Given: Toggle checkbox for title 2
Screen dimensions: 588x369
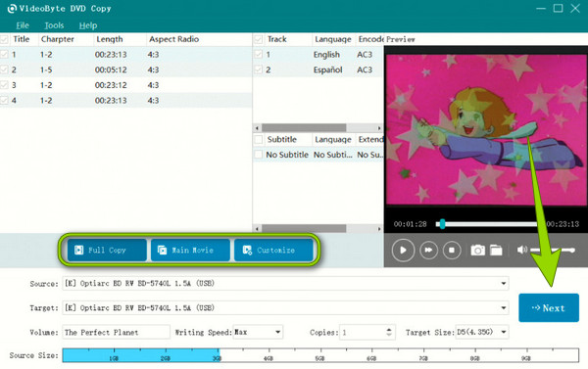Looking at the screenshot, I should point(4,69).
